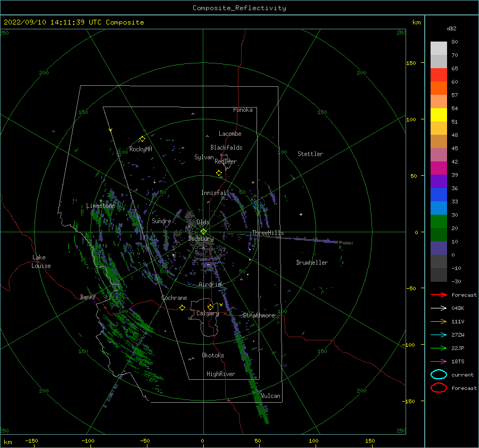Click the -30 value in dBZ scale
The height and width of the screenshot is (448, 479).
coord(456,281)
